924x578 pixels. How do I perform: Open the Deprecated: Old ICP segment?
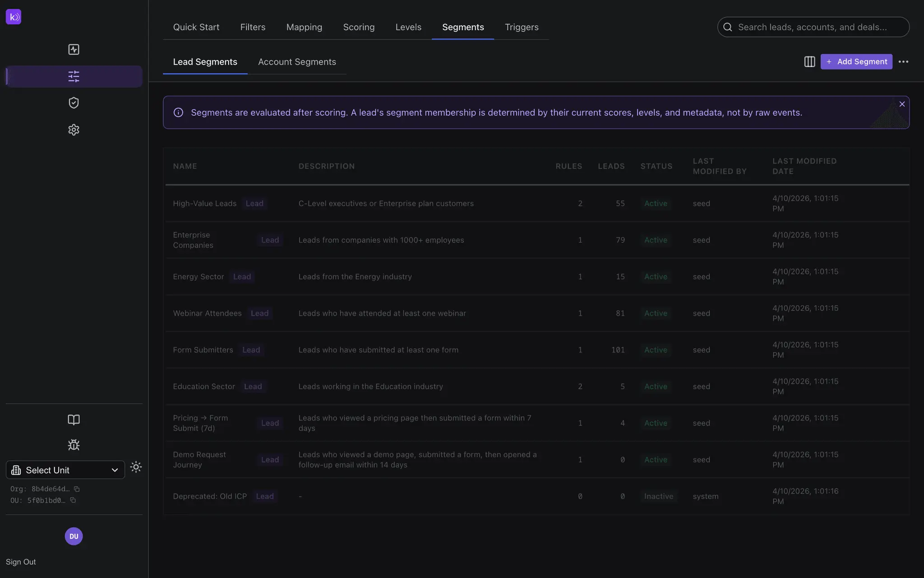coord(210,496)
